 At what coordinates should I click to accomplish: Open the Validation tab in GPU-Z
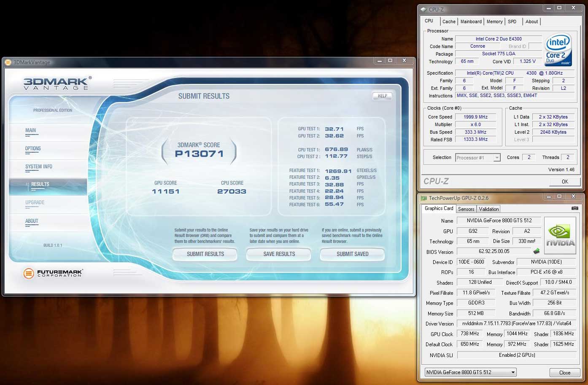[x=489, y=209]
